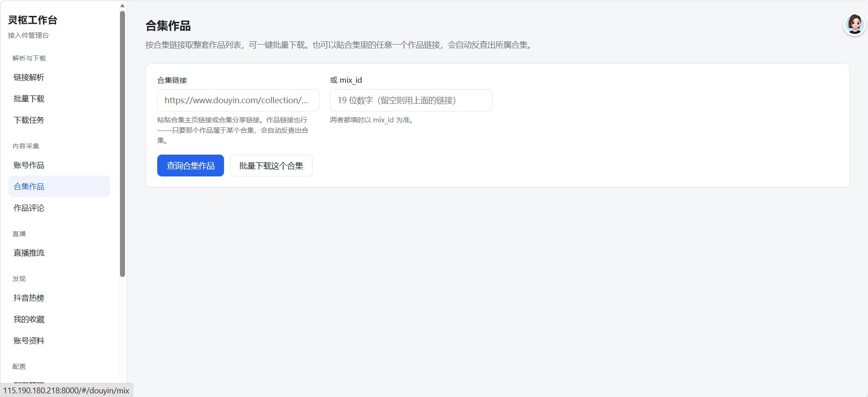Open the 链接解析 sidebar page
The image size is (868, 397).
(x=59, y=77)
